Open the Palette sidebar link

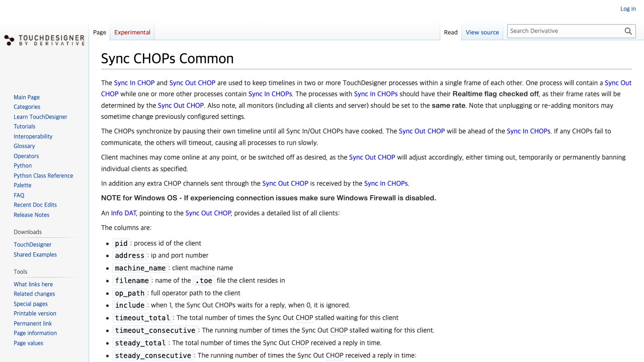click(x=23, y=185)
